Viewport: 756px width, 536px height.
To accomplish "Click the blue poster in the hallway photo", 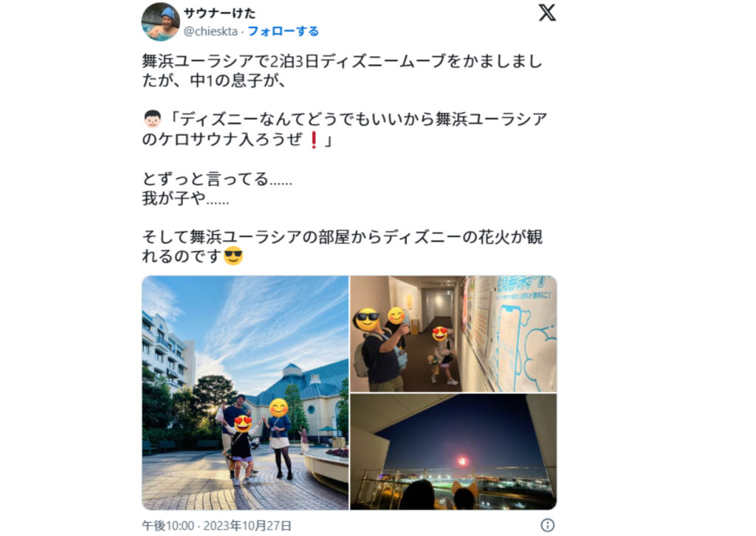I will [x=522, y=334].
